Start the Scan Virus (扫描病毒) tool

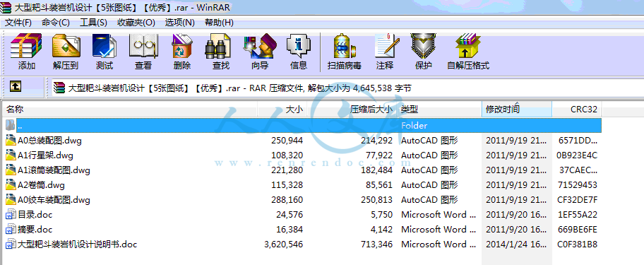pos(344,52)
